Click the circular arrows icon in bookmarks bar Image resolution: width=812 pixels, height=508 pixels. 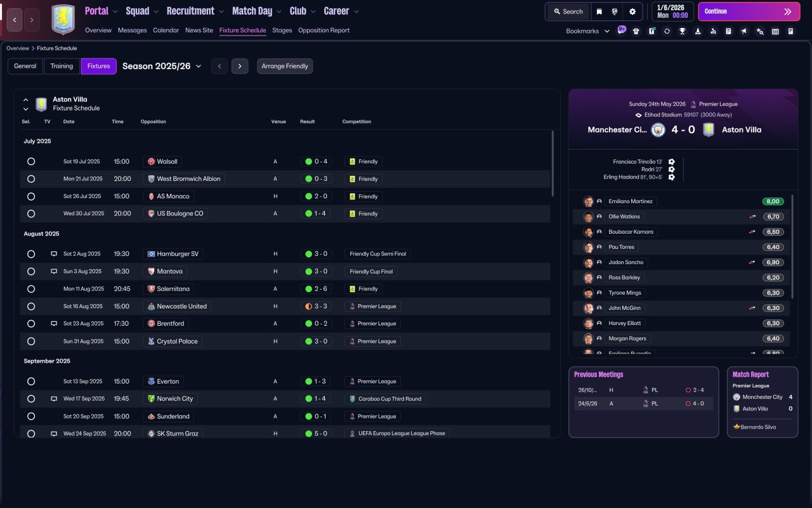[x=667, y=31]
